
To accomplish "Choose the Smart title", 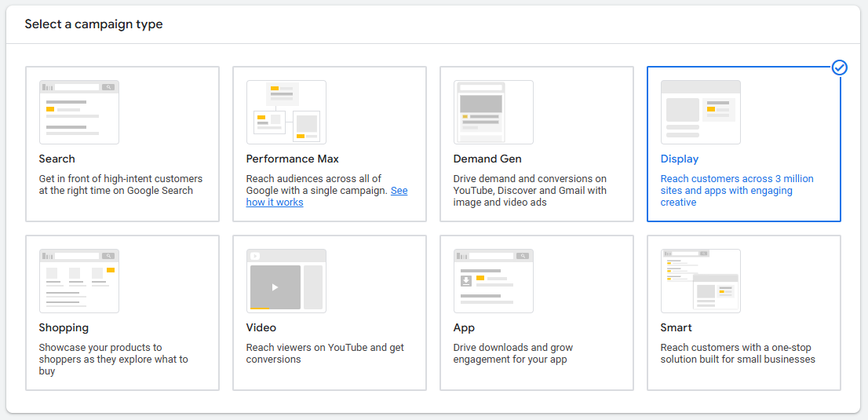I will point(676,327).
